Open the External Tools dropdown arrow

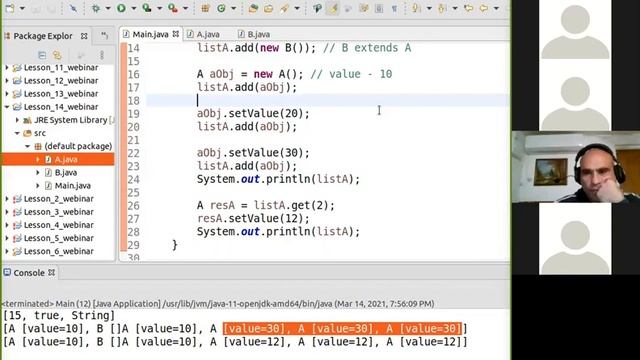(x=185, y=8)
